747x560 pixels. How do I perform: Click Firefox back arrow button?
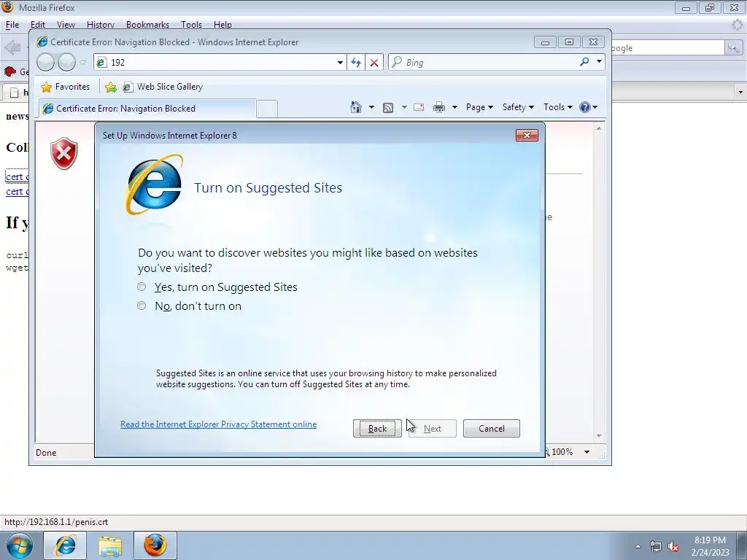12,47
